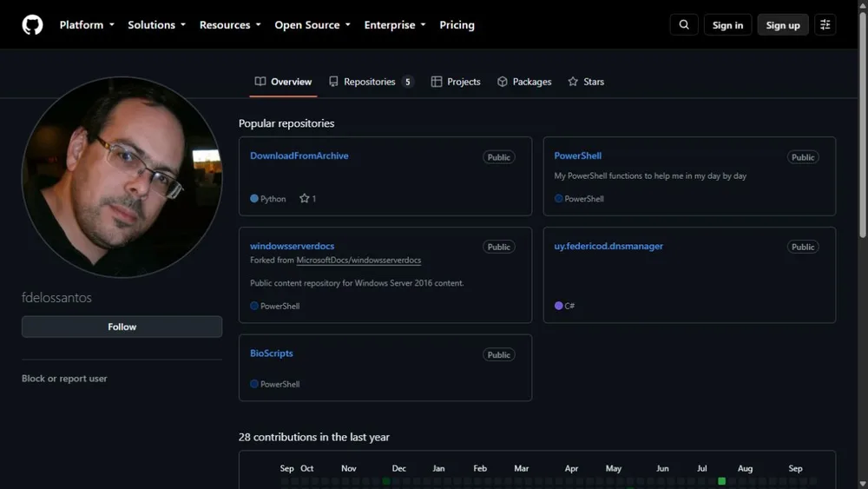Expand the Platform menu

(x=87, y=25)
